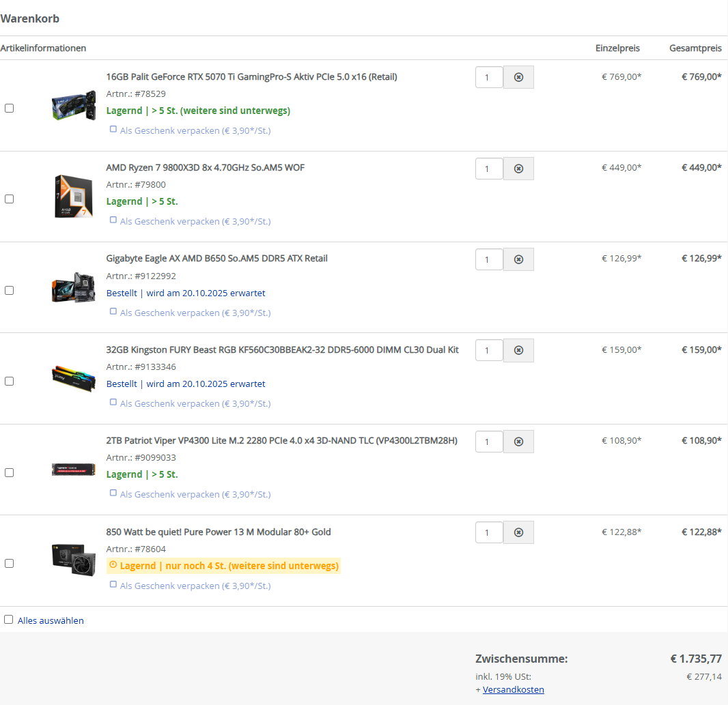The height and width of the screenshot is (705, 728).
Task: Click the Palit graphics card thumbnail
Action: (74, 106)
